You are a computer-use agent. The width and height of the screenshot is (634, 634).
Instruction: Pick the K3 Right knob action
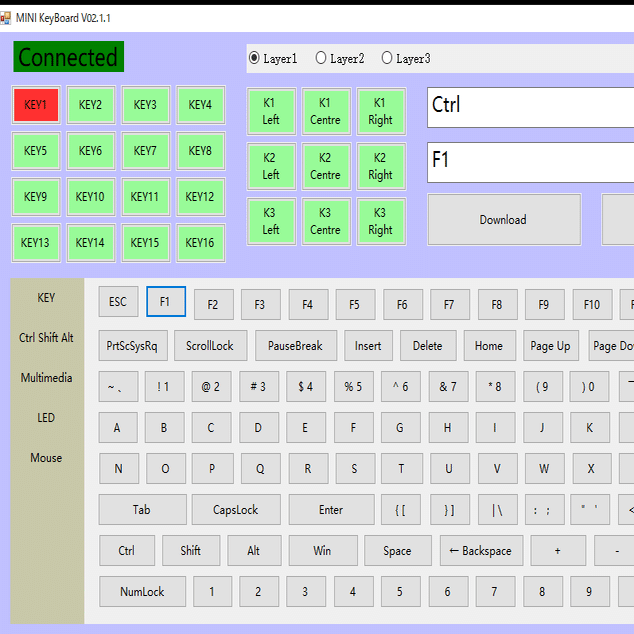(381, 221)
